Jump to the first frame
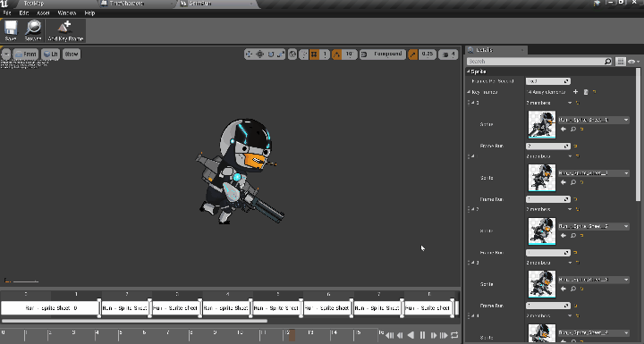 pos(389,335)
